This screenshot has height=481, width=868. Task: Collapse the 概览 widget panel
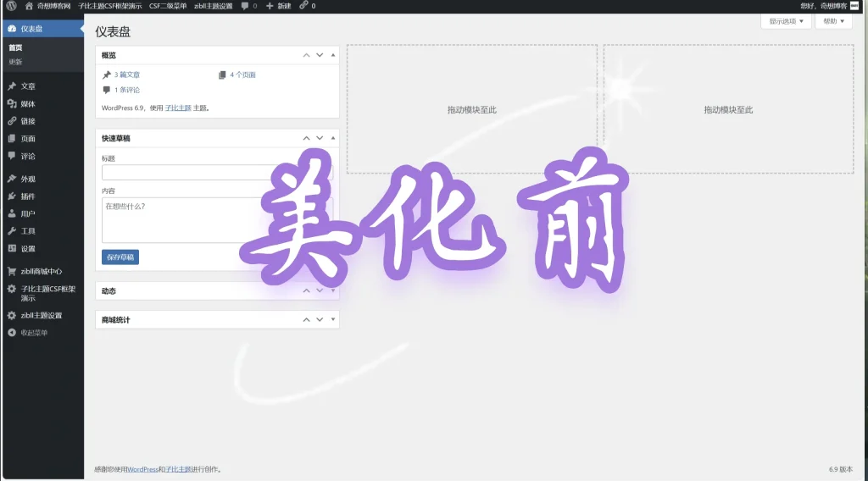332,55
